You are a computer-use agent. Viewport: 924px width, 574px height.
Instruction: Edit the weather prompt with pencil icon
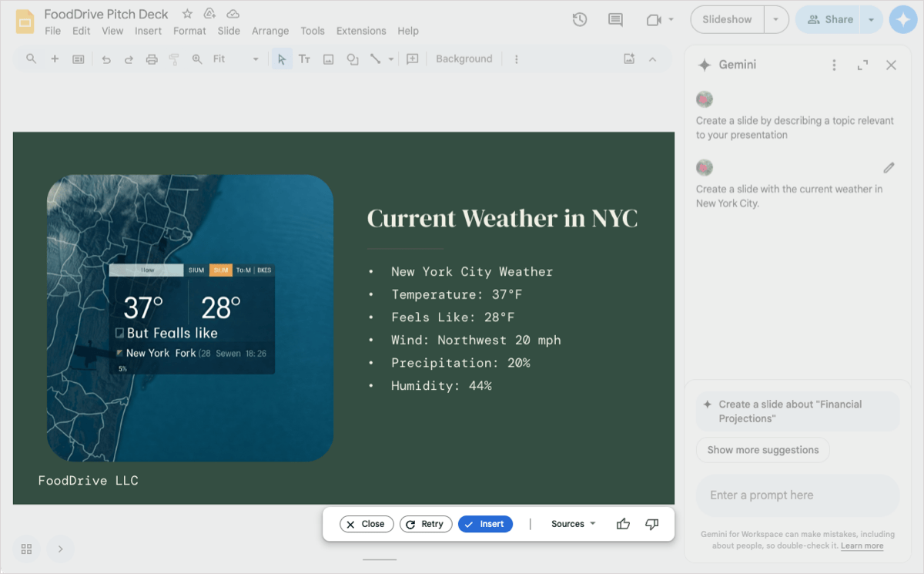click(x=889, y=168)
